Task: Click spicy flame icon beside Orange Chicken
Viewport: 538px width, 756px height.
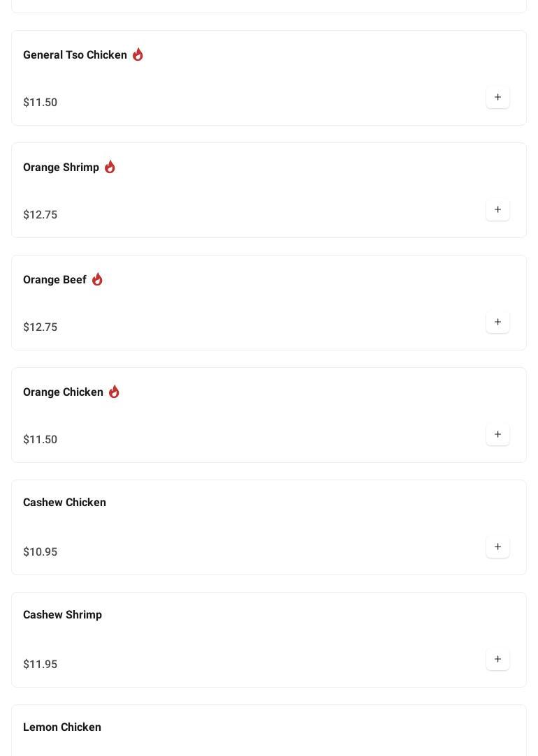Action: click(x=114, y=392)
